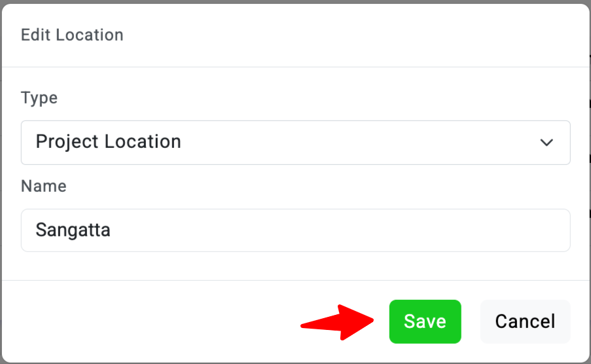Image resolution: width=591 pixels, height=364 pixels.
Task: Click the Project Location text
Action: (108, 141)
